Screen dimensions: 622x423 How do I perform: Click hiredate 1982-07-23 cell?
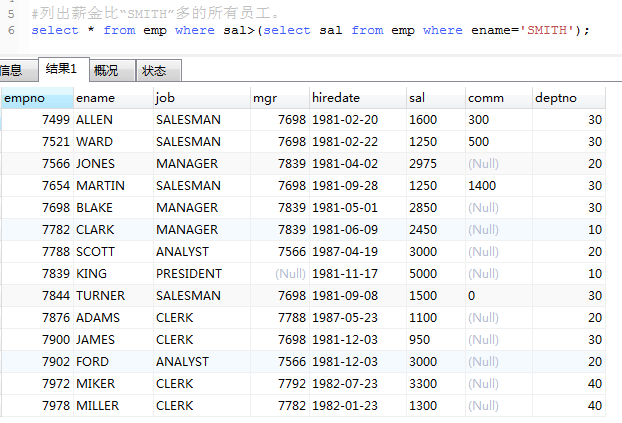(358, 384)
